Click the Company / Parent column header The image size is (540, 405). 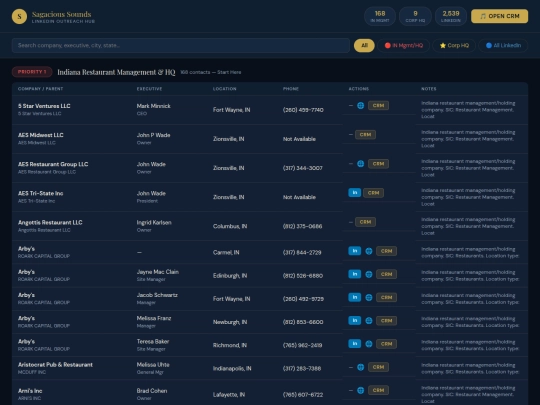41,89
